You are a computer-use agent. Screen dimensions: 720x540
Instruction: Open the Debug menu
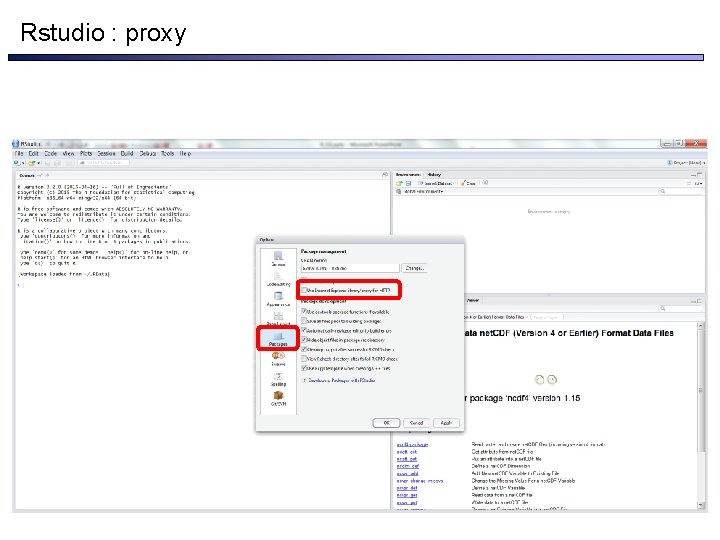tap(147, 153)
